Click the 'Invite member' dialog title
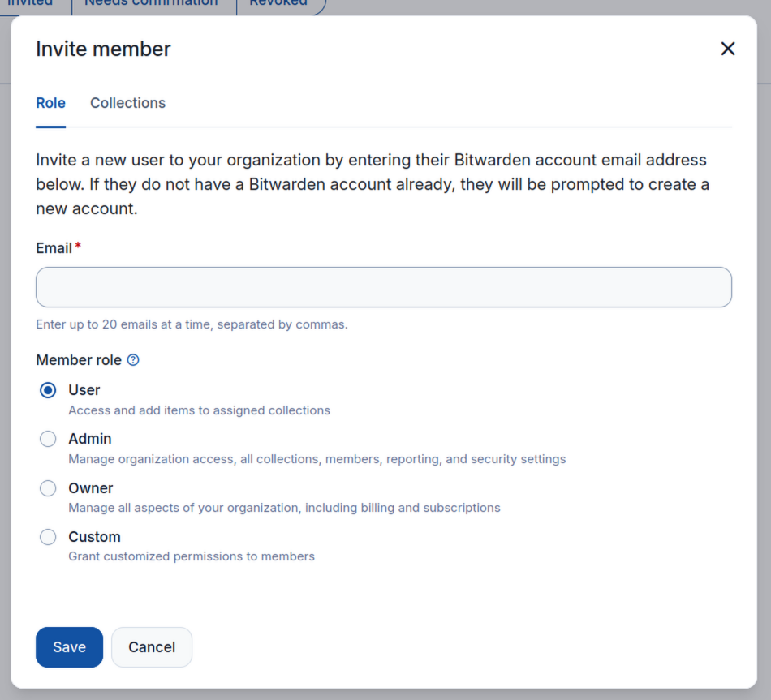Image resolution: width=771 pixels, height=700 pixels. point(103,49)
